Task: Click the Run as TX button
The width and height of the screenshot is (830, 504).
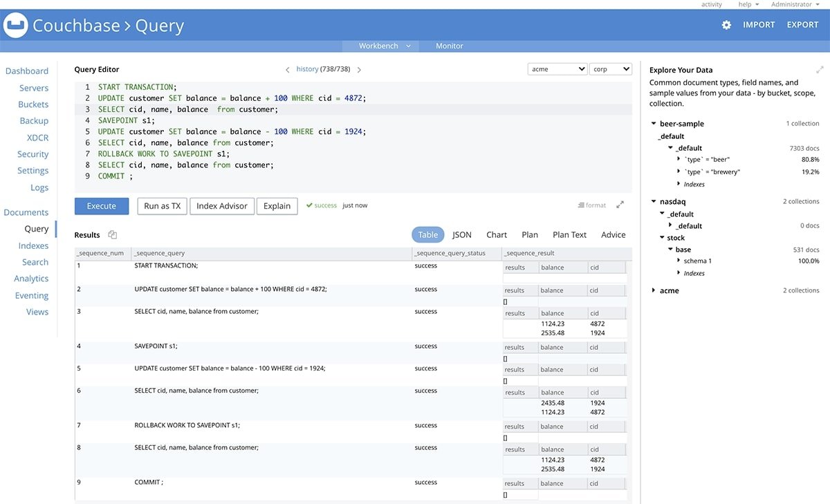Action: (162, 206)
